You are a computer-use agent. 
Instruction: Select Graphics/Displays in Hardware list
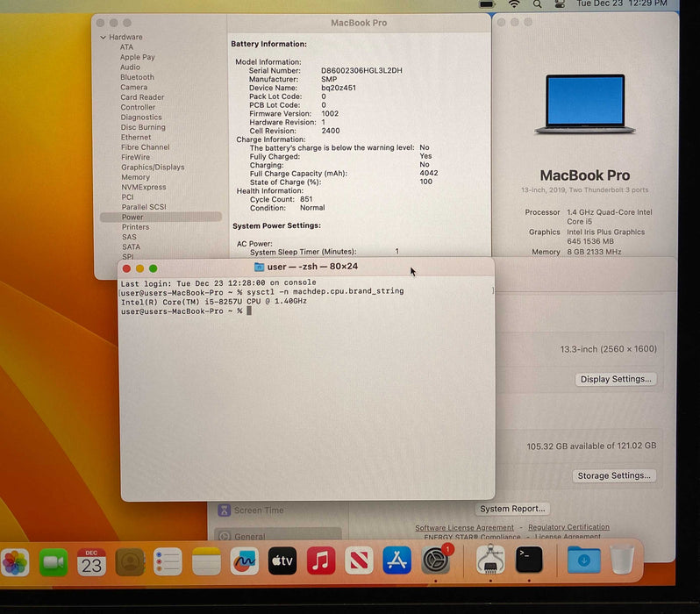[153, 167]
